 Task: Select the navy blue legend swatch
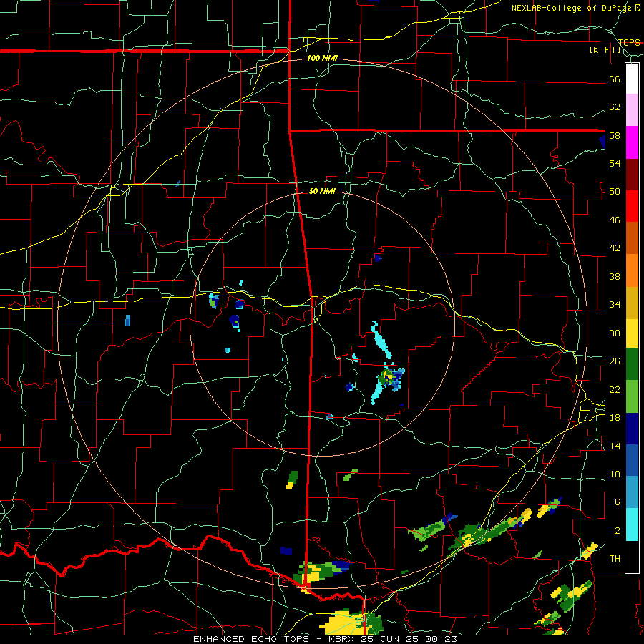(x=632, y=429)
